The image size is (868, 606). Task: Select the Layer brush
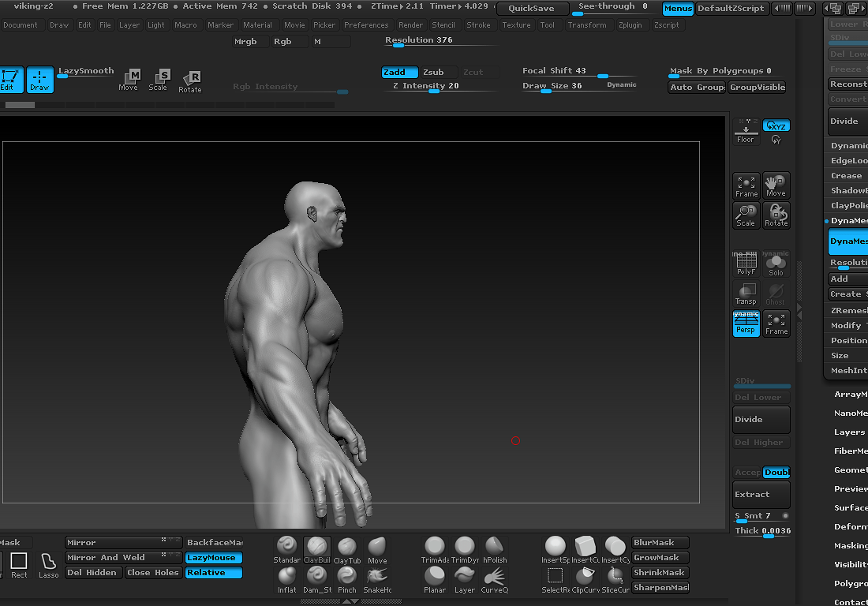tap(465, 580)
